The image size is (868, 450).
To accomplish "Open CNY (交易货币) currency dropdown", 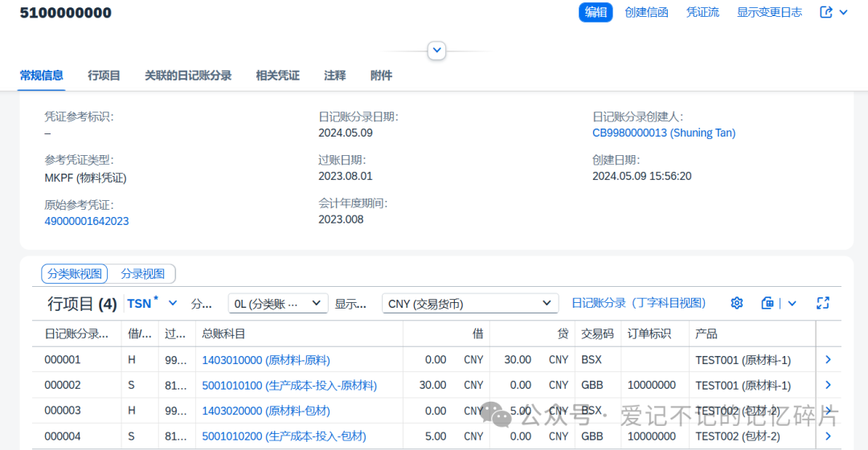I will click(x=470, y=303).
